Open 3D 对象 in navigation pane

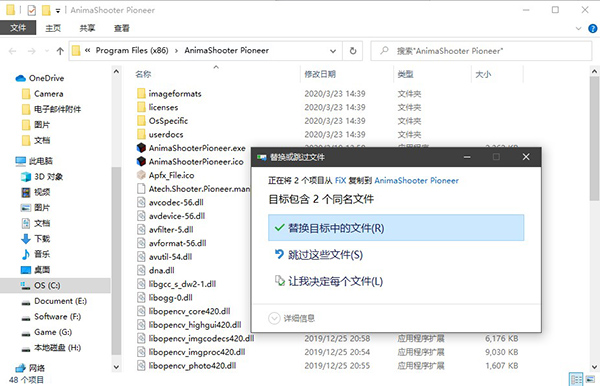(x=42, y=177)
